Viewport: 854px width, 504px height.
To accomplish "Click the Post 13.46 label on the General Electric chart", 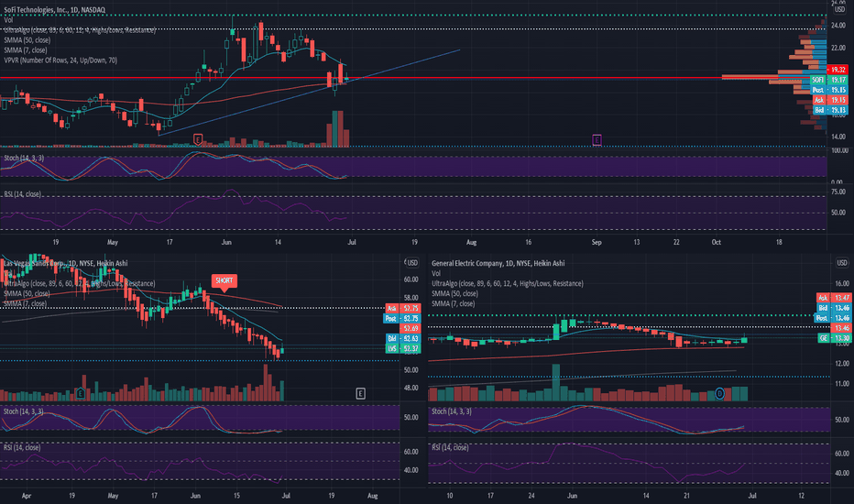I will tap(834, 318).
